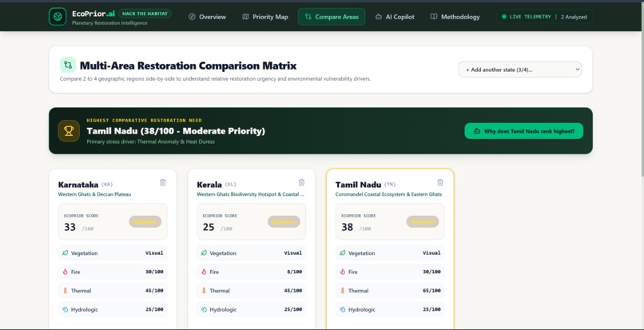Click the AI Copilot robot icon
The image size is (644, 330).
pyautogui.click(x=379, y=17)
